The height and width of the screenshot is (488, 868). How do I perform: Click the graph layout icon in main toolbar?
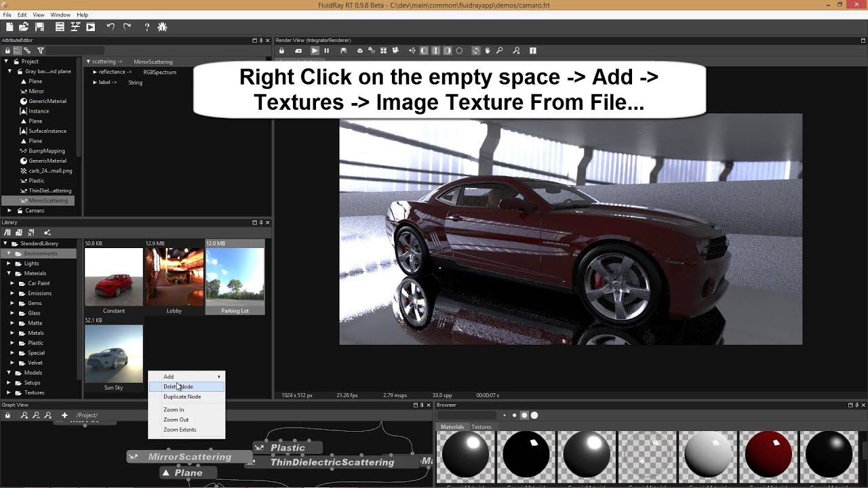pos(75,27)
